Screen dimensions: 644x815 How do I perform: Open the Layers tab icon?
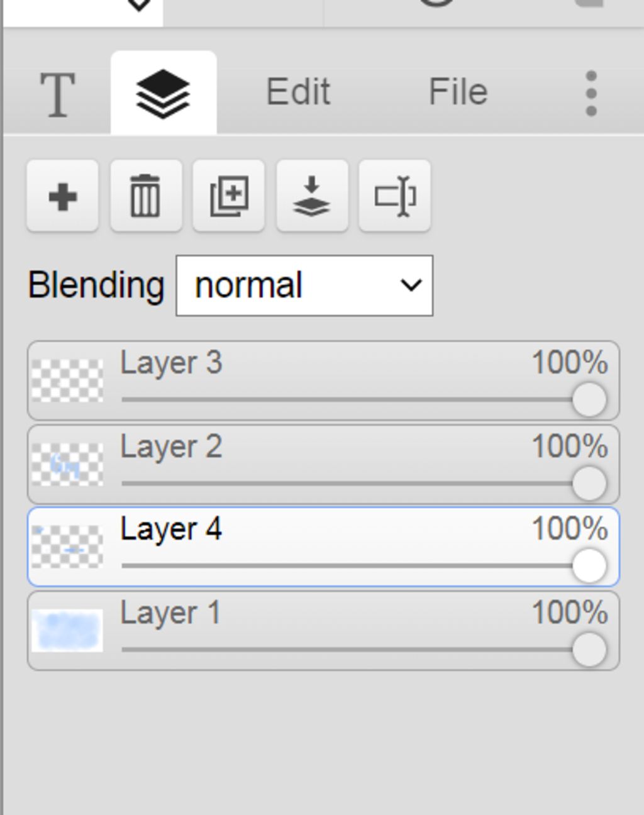pos(164,94)
